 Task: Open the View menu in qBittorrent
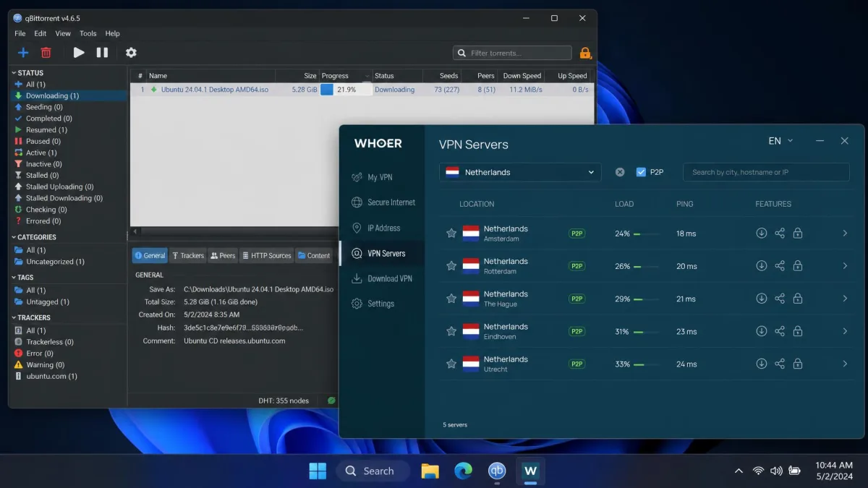pos(63,33)
